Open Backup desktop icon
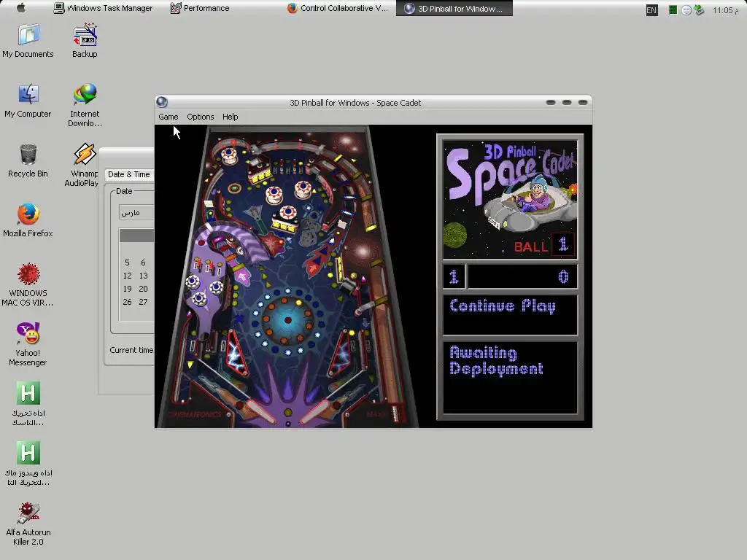The width and height of the screenshot is (747, 560). pyautogui.click(x=85, y=41)
